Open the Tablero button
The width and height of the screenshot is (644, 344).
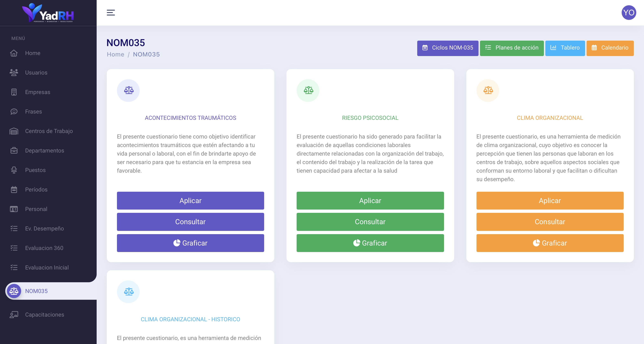coord(565,48)
